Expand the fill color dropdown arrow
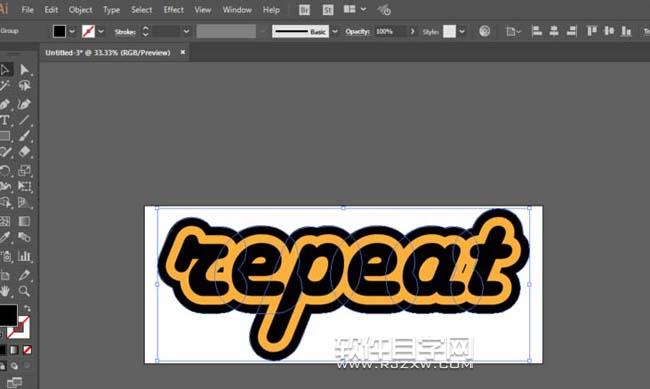Viewport: 650px width, 389px height. pos(72,32)
